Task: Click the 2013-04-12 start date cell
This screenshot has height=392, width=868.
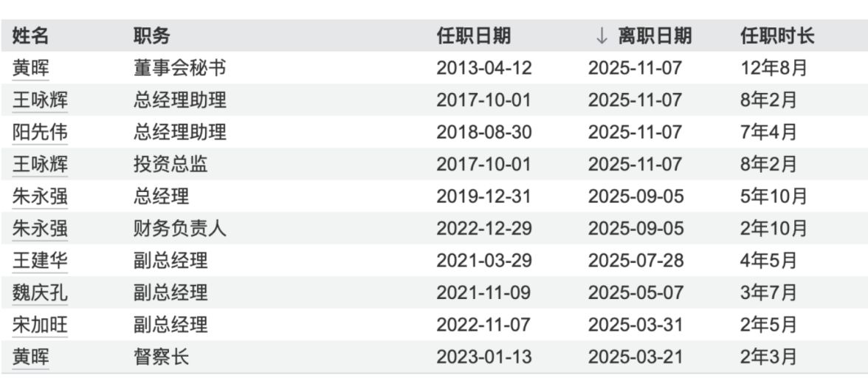Action: pyautogui.click(x=483, y=68)
